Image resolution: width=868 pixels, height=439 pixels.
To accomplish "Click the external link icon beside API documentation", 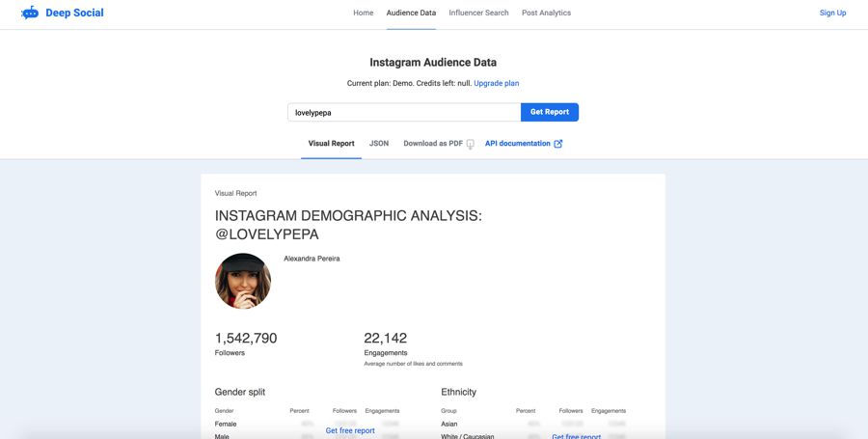I will point(558,144).
